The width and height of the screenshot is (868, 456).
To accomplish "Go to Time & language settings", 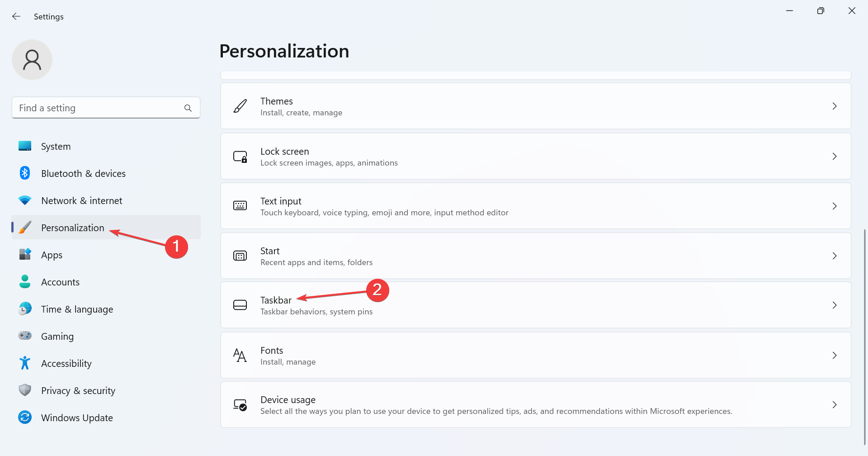I will (77, 309).
